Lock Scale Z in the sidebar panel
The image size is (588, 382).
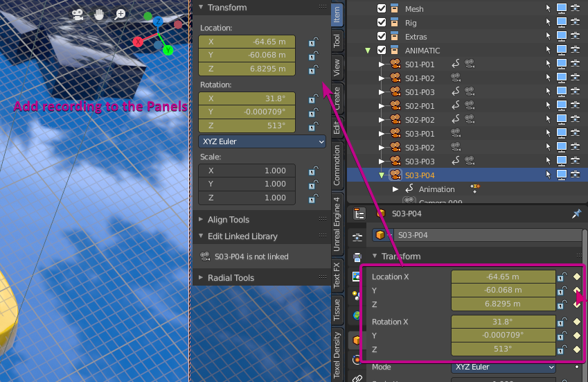click(313, 198)
